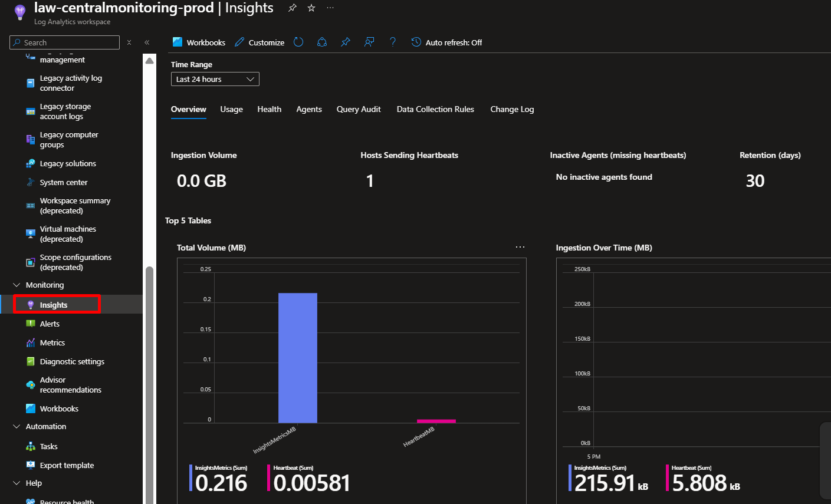
Task: Favorite the workspace with star icon
Action: (311, 8)
